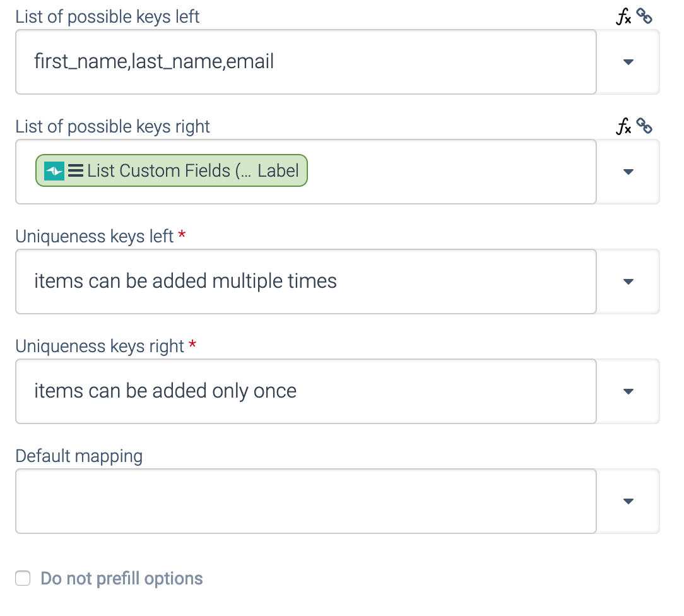The width and height of the screenshot is (684, 616).
Task: Select the items can be added multiple times field
Action: [306, 282]
